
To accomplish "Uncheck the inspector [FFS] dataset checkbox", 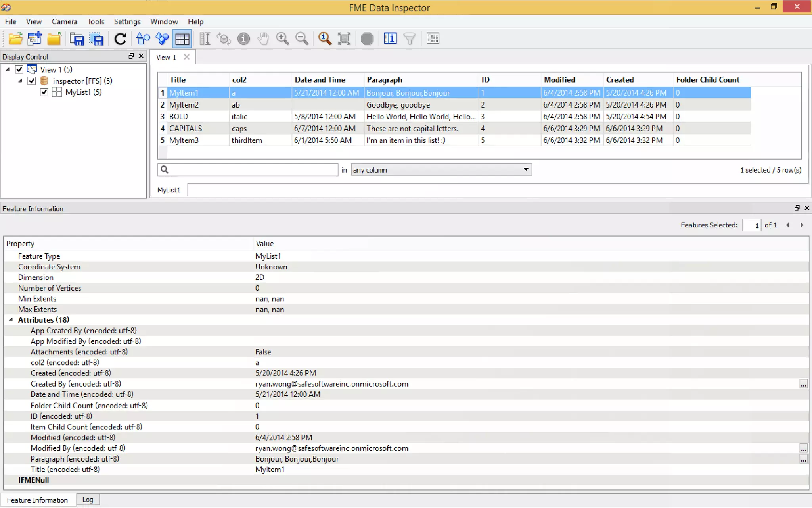I will pyautogui.click(x=32, y=81).
